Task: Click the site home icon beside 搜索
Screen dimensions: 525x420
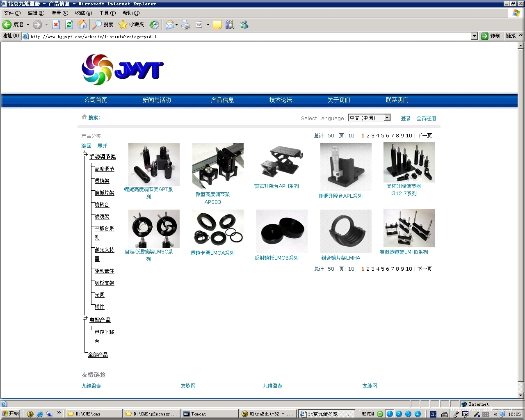Action: (x=84, y=117)
